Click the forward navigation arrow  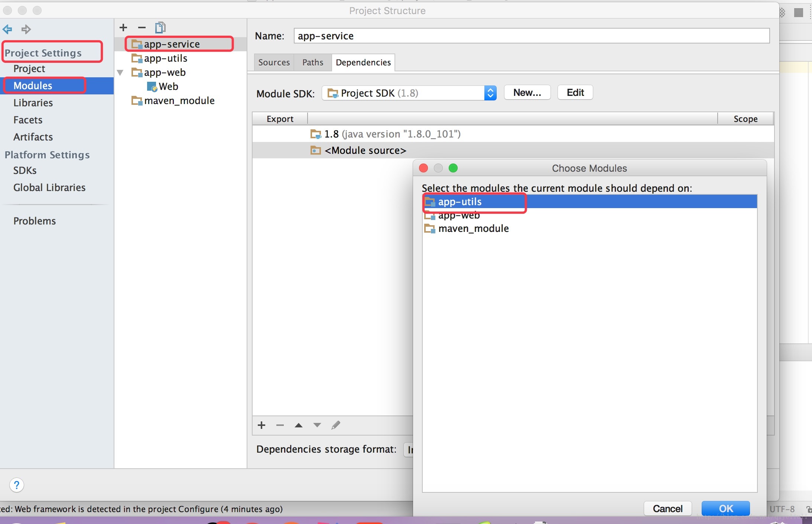point(26,29)
